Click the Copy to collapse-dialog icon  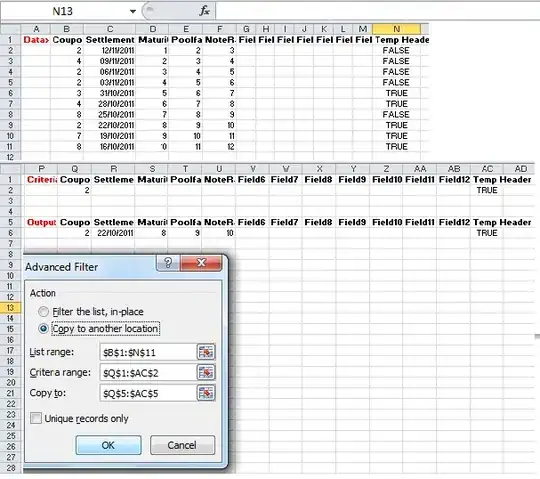point(206,393)
